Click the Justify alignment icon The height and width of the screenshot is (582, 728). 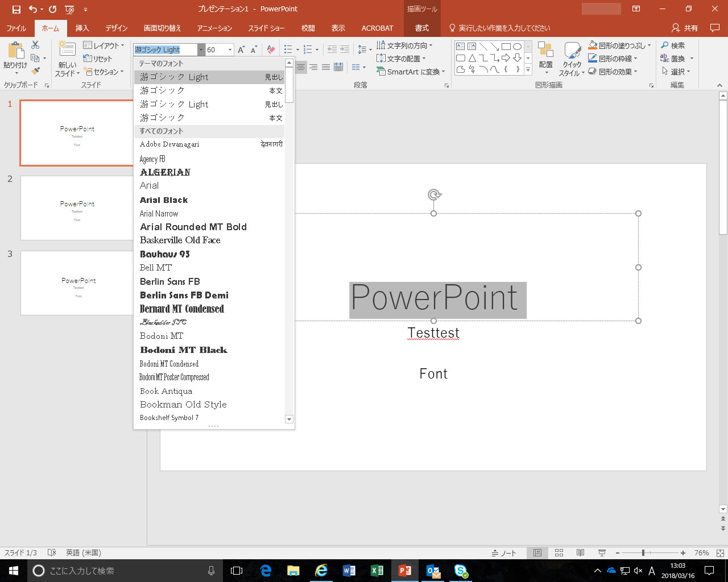pos(326,67)
